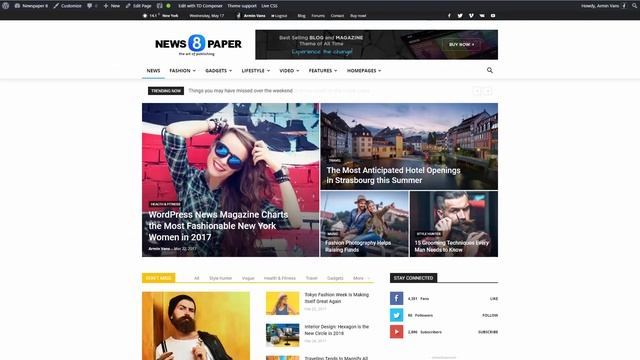Click Edit with TD Composer

(x=200, y=6)
